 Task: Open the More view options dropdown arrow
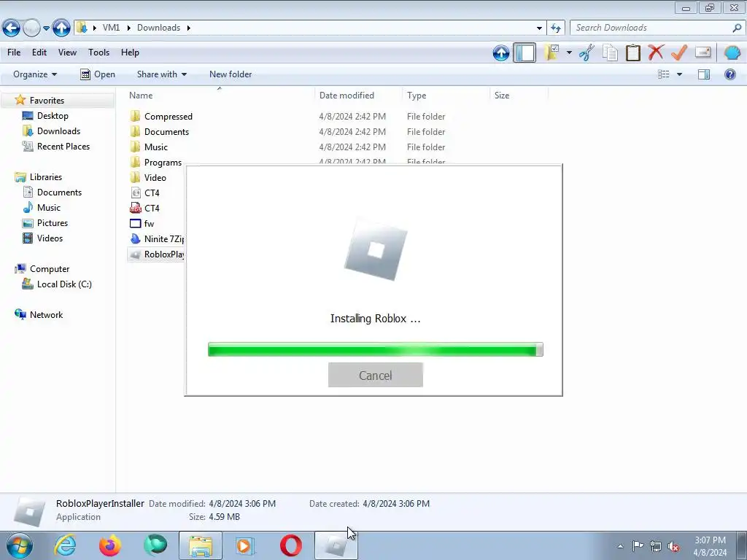tap(679, 74)
